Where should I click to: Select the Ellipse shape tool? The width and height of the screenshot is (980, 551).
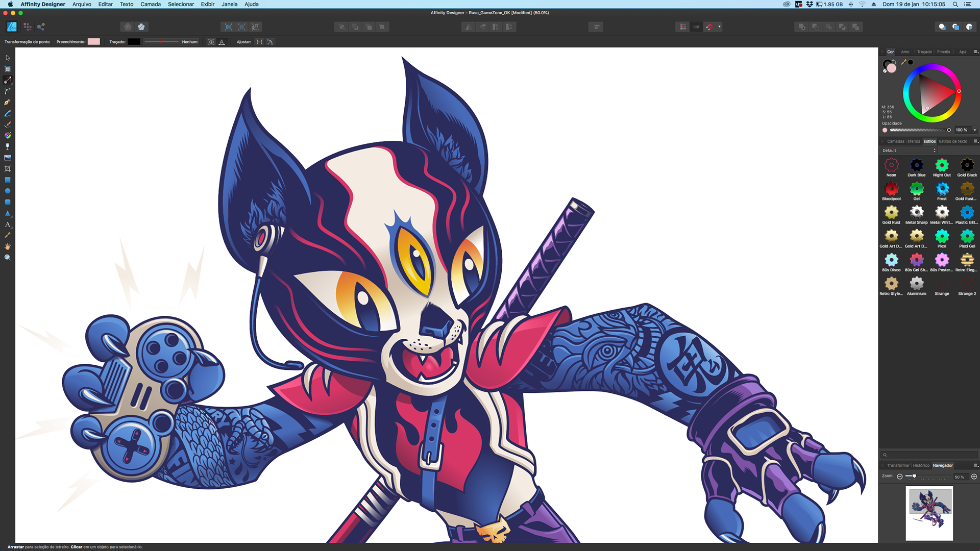coord(7,191)
